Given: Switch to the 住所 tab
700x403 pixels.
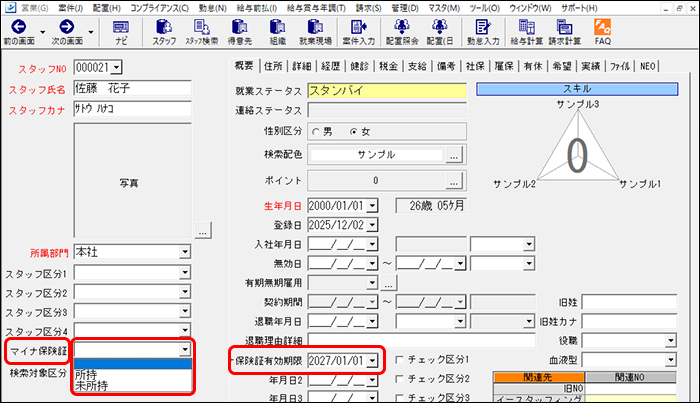Looking at the screenshot, I should [273, 66].
